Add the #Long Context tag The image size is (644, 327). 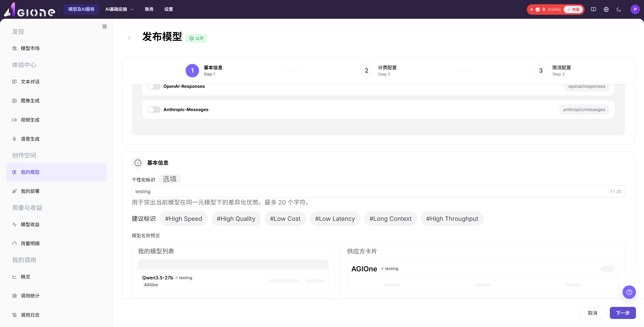[x=390, y=219]
